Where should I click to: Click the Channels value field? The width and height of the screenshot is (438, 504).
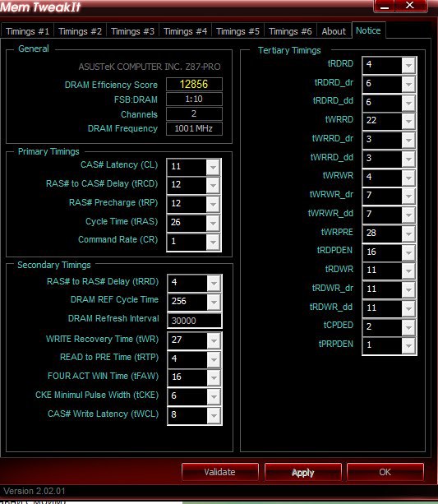(194, 113)
